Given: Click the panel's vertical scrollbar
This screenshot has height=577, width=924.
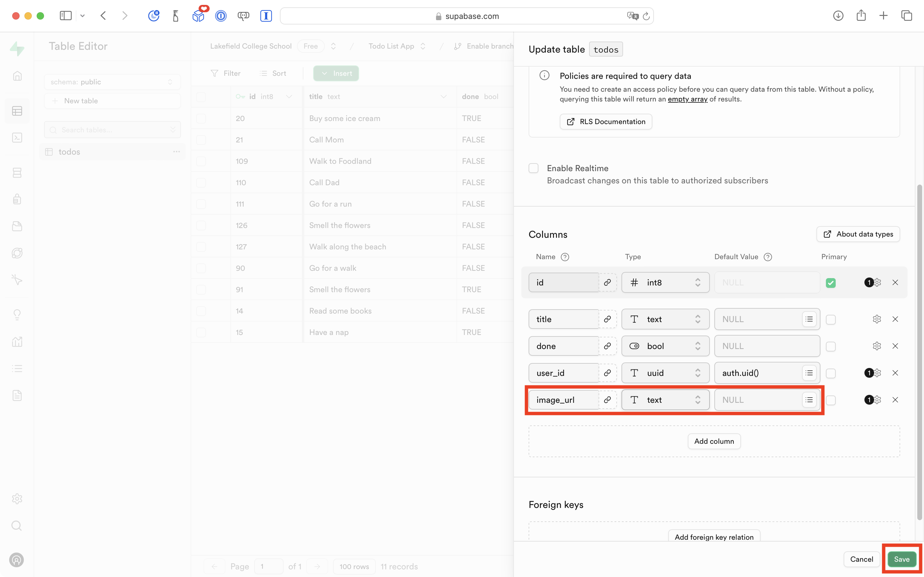Looking at the screenshot, I should [x=919, y=351].
